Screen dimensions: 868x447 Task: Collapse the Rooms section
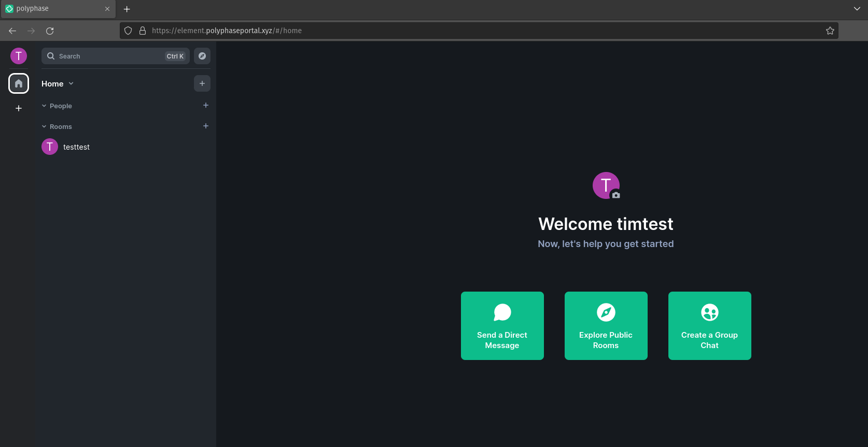57,126
